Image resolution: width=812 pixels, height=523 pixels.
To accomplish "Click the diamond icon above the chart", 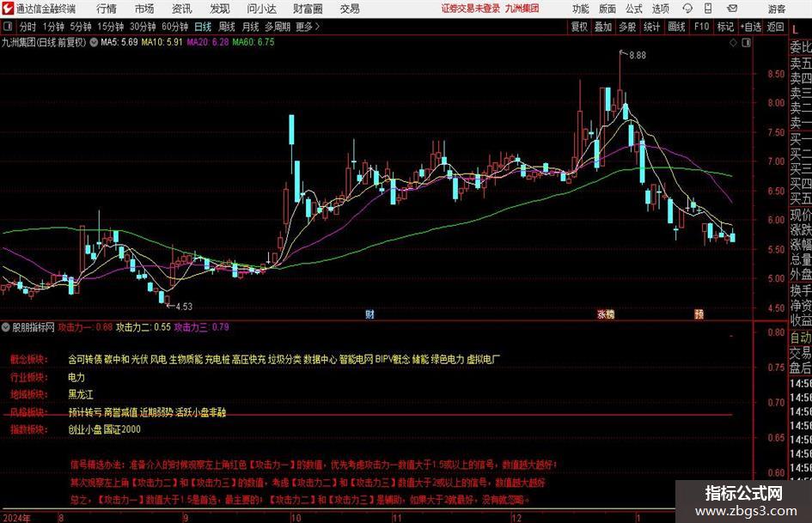I will tap(733, 42).
